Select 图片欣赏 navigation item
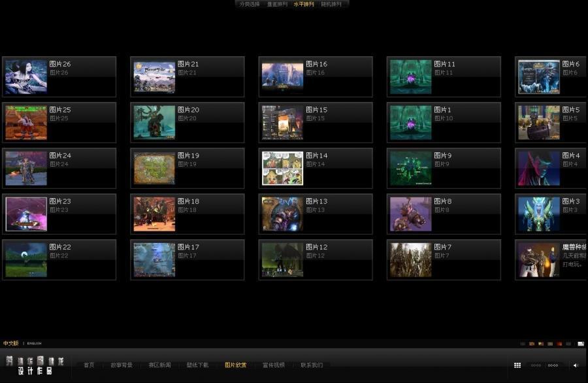588x383 pixels. click(x=235, y=365)
